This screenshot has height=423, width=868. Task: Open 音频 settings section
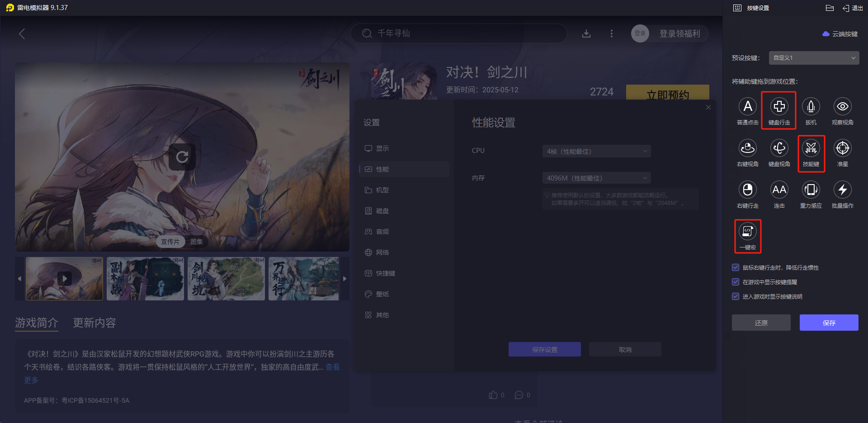(404, 232)
